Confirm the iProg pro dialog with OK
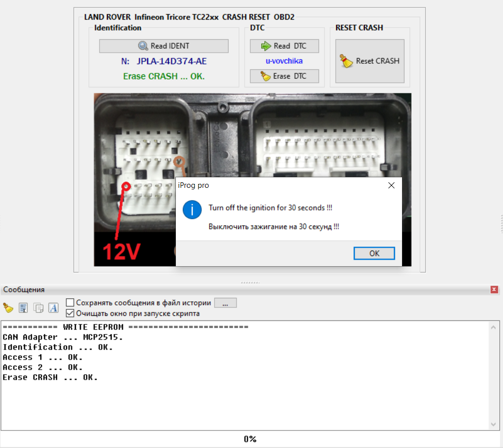The width and height of the screenshot is (503, 448). [x=374, y=253]
